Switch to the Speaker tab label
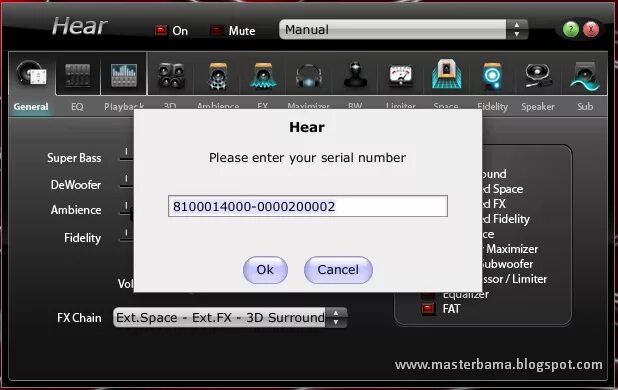The image size is (618, 390). (x=538, y=107)
